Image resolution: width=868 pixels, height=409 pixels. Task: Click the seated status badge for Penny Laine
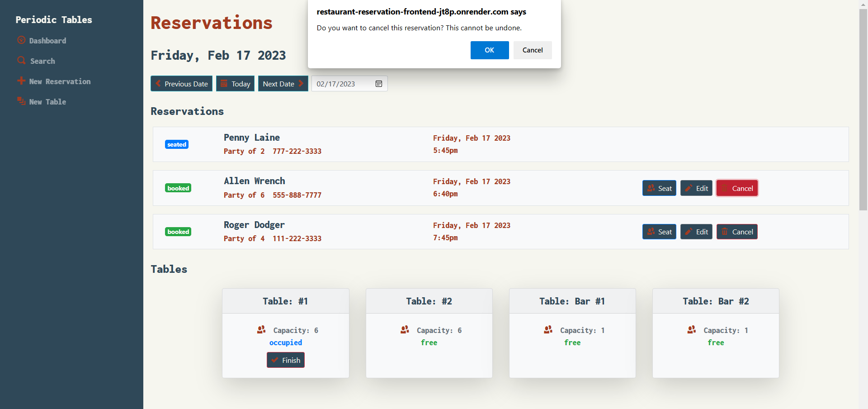[177, 144]
